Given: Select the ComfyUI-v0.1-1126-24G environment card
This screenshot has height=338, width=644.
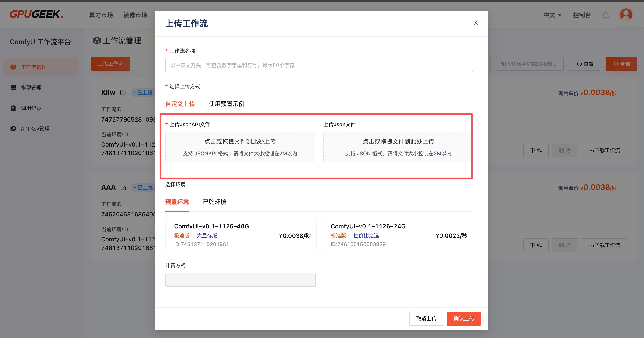Looking at the screenshot, I should pyautogui.click(x=397, y=235).
